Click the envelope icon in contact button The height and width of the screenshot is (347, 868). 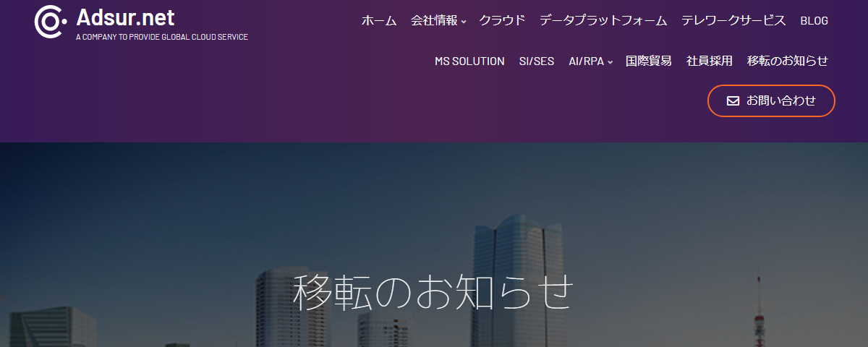pyautogui.click(x=733, y=100)
